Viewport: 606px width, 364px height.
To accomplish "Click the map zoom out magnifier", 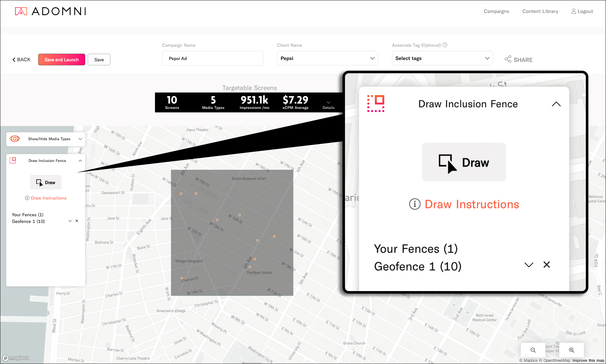I will point(533,350).
